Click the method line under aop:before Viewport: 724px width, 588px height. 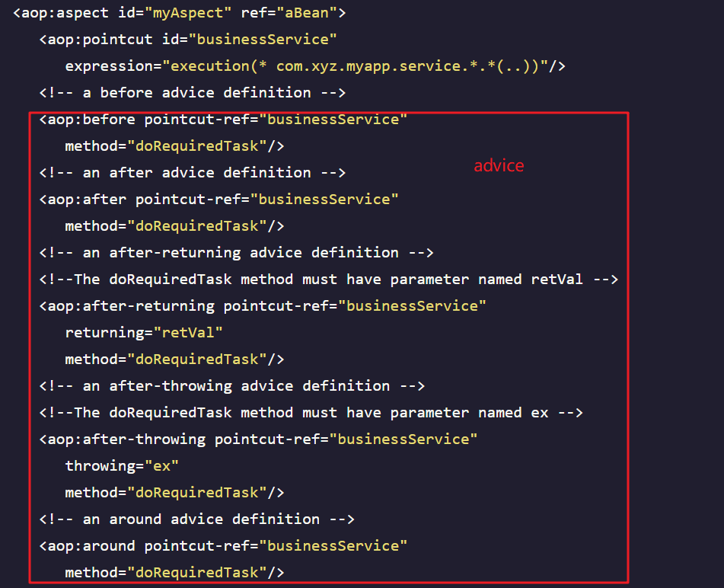click(174, 146)
